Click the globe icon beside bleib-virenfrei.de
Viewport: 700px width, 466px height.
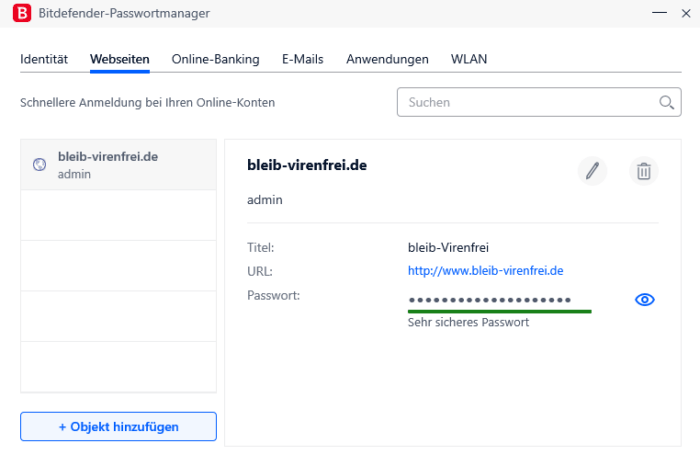[x=39, y=165]
